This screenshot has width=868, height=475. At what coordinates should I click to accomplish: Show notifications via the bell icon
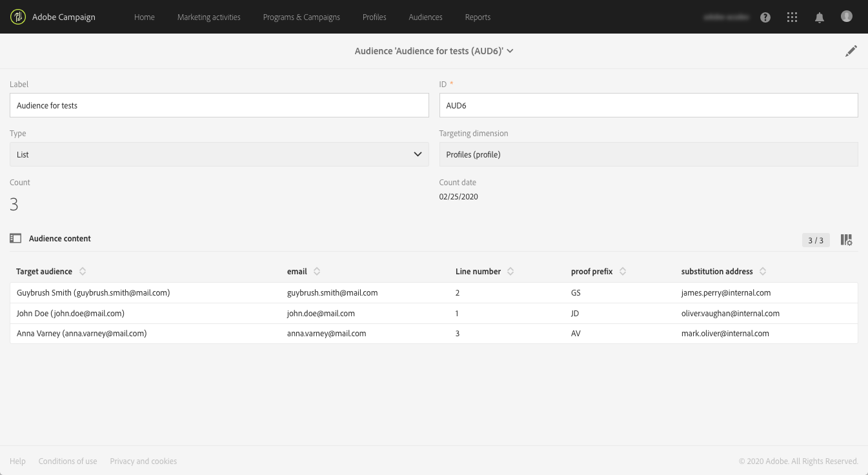point(820,17)
